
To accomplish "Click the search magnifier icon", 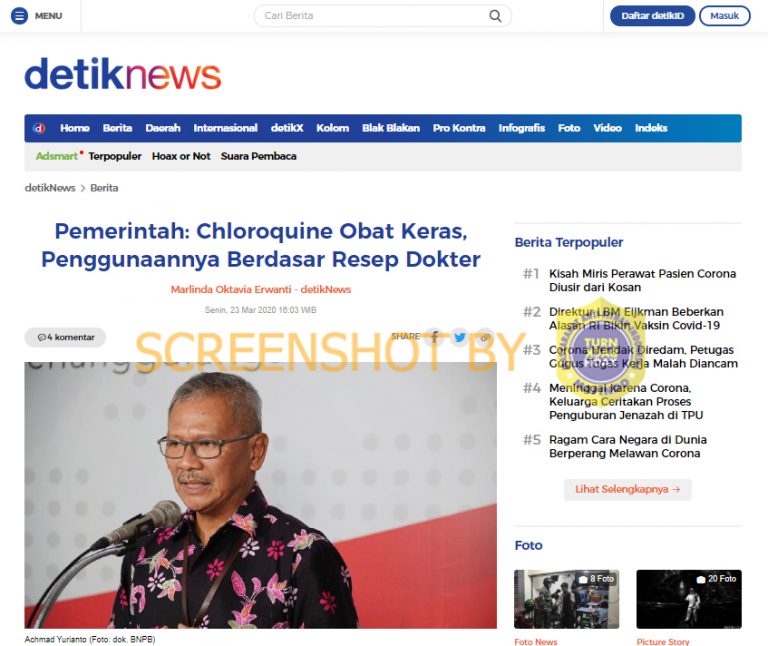I will (x=495, y=16).
